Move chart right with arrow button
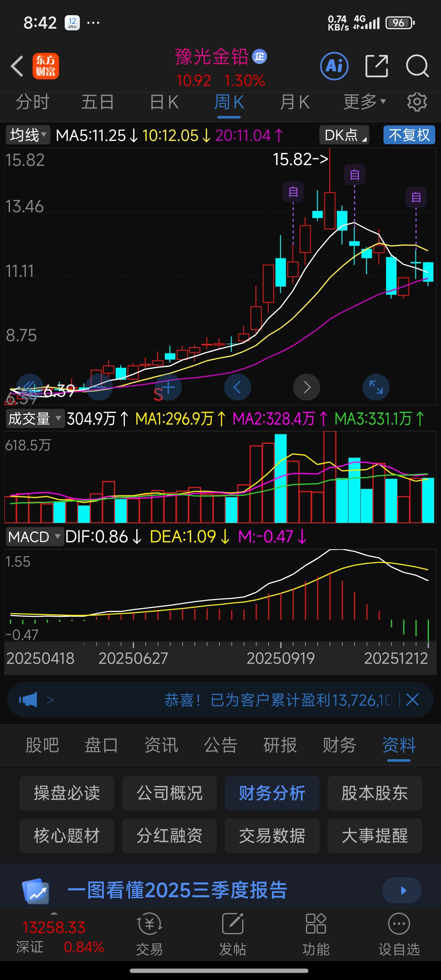Image resolution: width=441 pixels, height=980 pixels. tap(307, 387)
